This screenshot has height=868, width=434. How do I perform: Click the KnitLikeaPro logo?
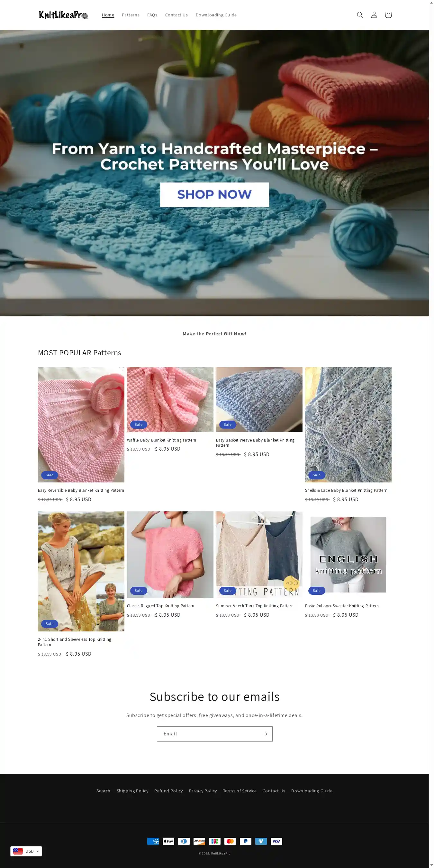click(64, 15)
